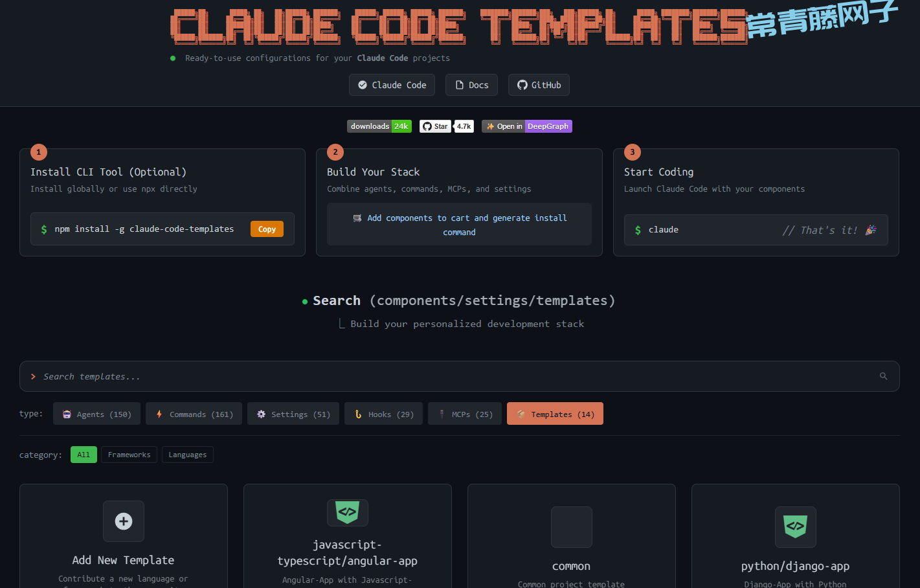The width and height of the screenshot is (920, 588).
Task: Click the GitHub Star badge icon
Action: click(427, 126)
